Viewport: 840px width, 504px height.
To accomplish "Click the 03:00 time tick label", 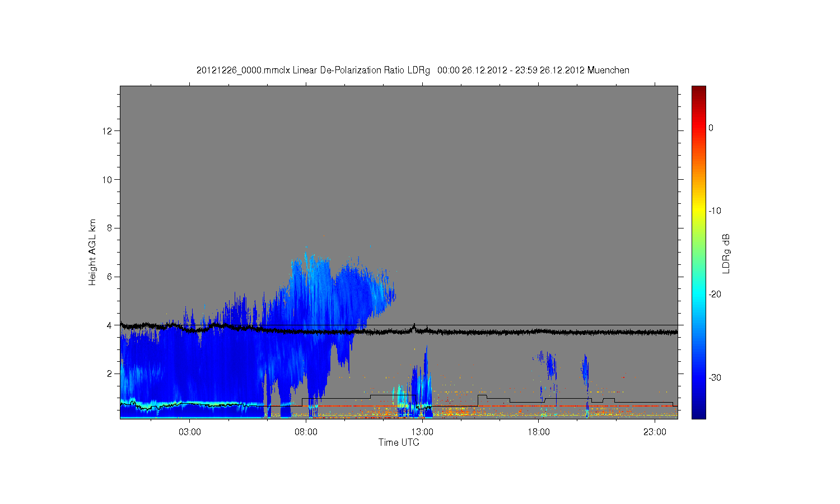I will tap(189, 432).
